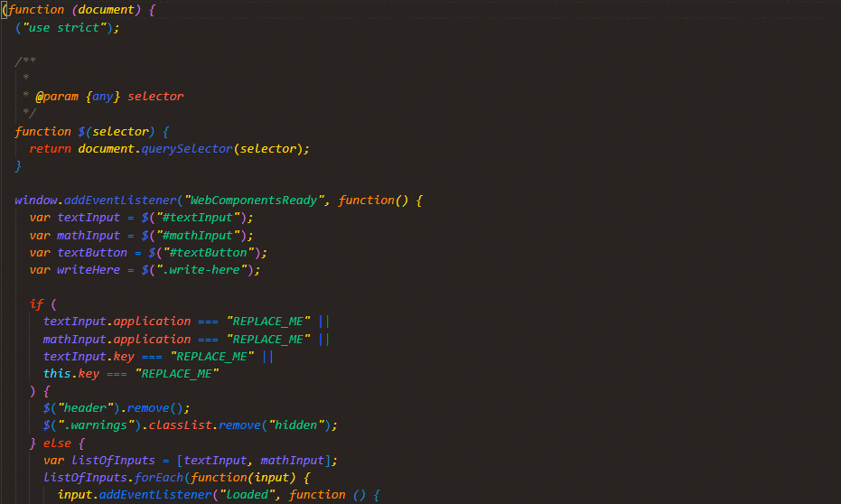This screenshot has width=841, height=504.
Task: Click the else keyword
Action: tap(57, 444)
